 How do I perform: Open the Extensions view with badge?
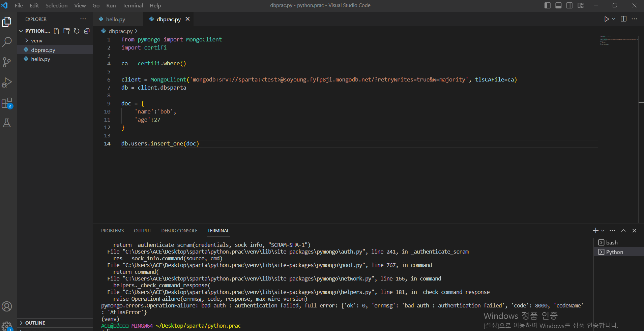7,103
